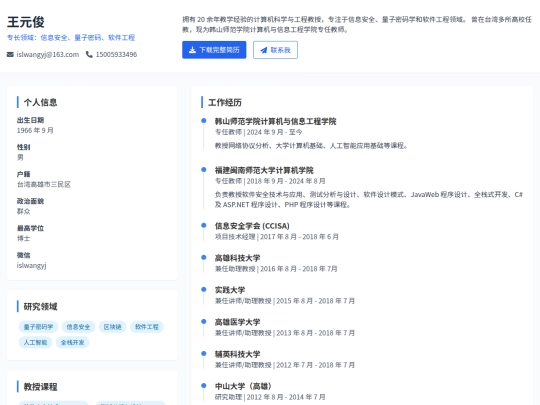
Task: Click the 专长领域 specialty line under the name
Action: pyautogui.click(x=71, y=38)
